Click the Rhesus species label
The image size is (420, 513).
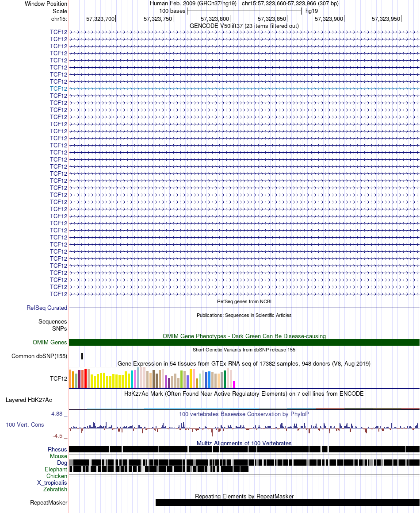(x=57, y=450)
